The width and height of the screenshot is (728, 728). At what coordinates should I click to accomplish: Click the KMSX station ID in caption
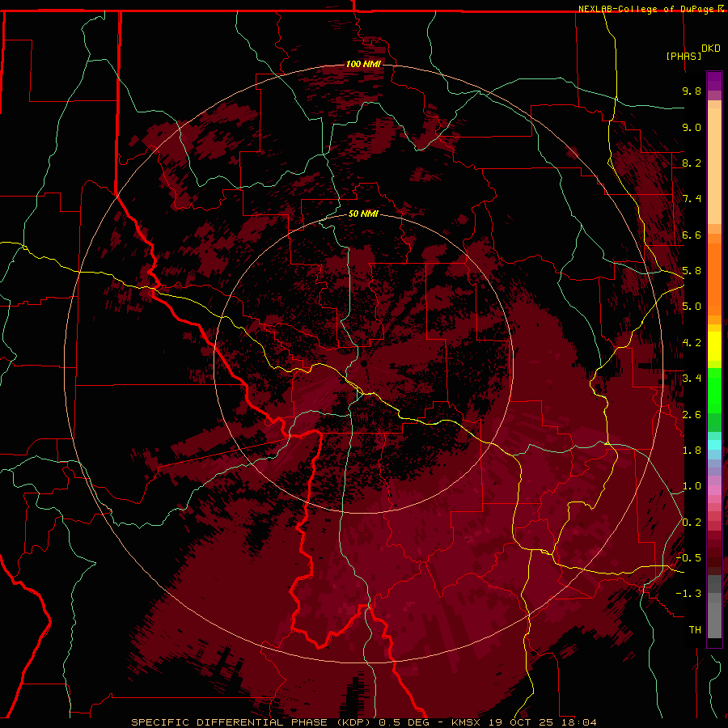(468, 722)
